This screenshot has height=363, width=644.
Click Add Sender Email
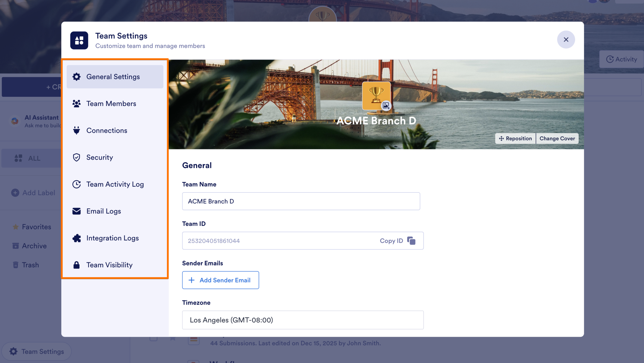click(x=220, y=280)
